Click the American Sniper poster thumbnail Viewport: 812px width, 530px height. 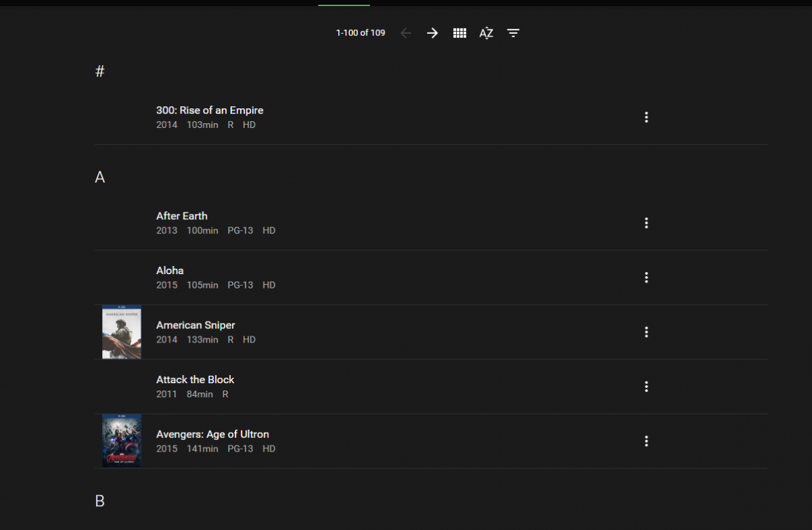[x=122, y=332]
